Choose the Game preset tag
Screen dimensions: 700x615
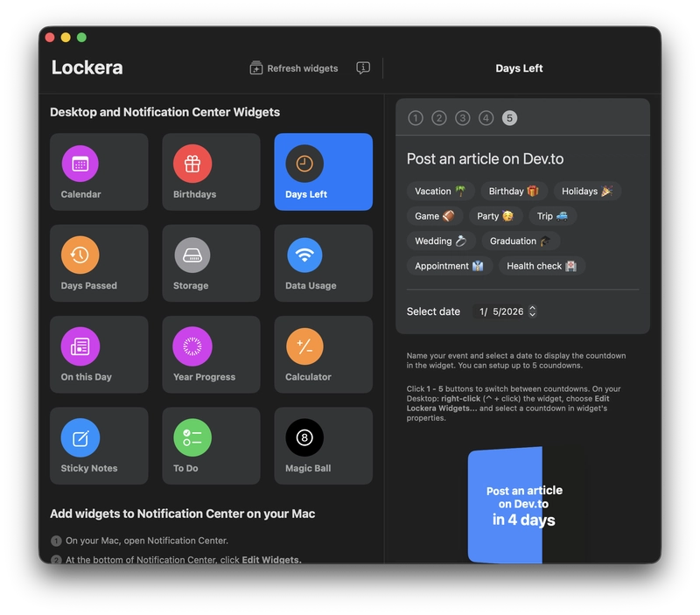tap(434, 216)
